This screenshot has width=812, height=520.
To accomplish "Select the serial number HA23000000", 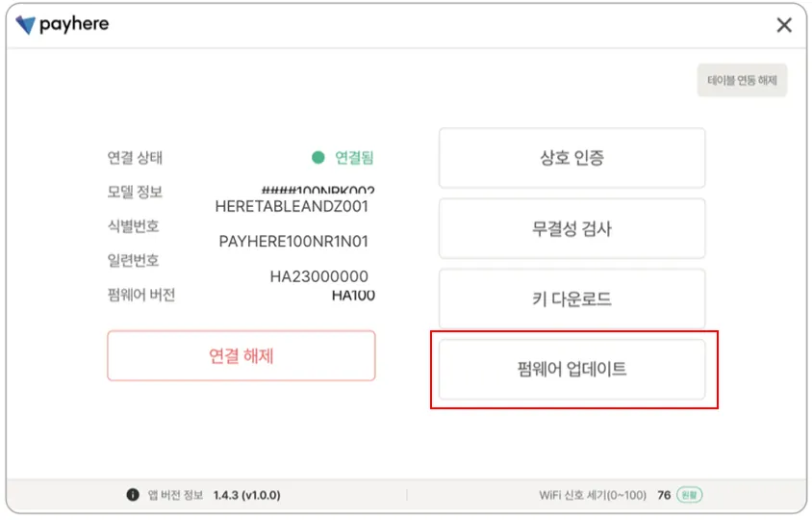I will click(318, 276).
